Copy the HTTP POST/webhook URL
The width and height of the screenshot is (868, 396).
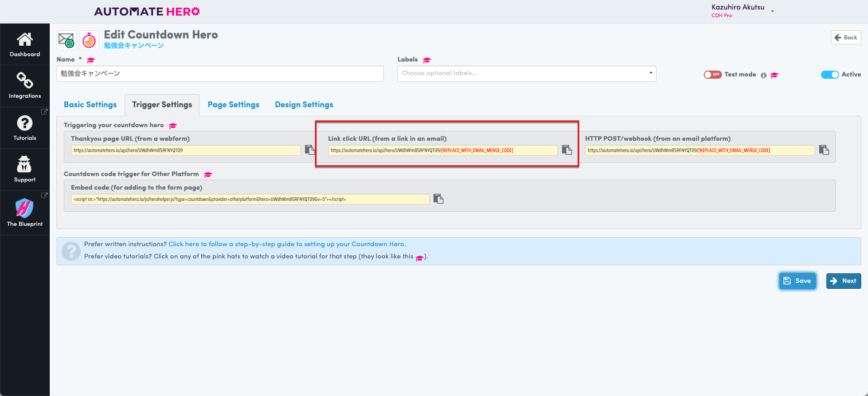coord(824,150)
